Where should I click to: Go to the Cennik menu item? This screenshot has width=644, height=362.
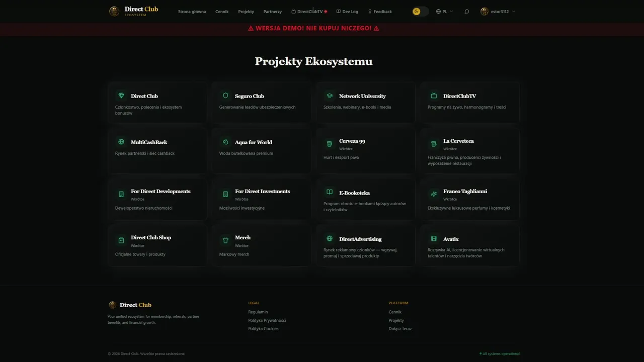pos(222,12)
